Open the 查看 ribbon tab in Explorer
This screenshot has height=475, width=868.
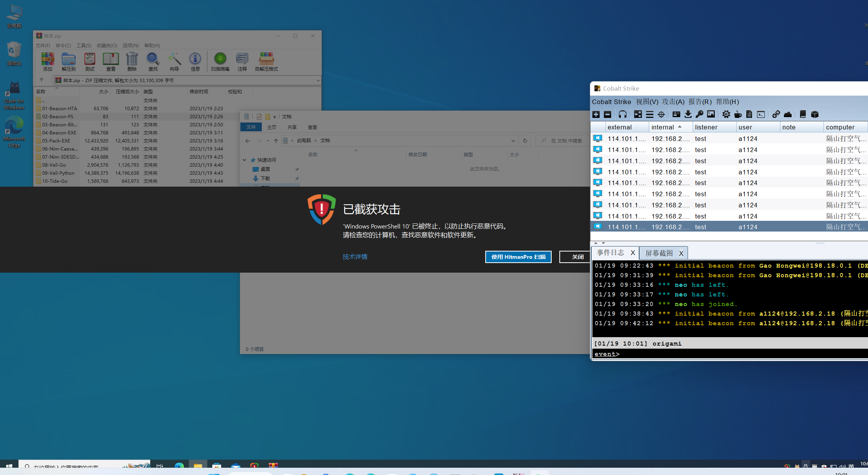click(312, 127)
